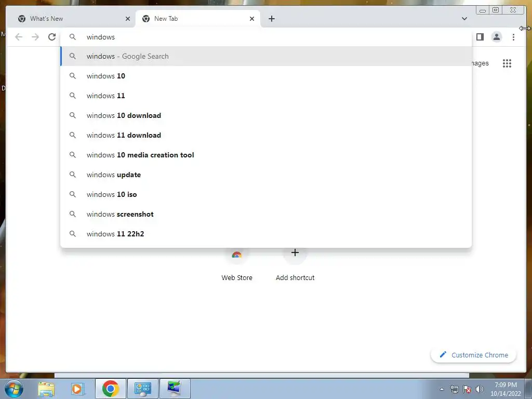The height and width of the screenshot is (399, 532).
Task: Click the horizontal scrollbar below the Chrome window
Action: point(262,375)
